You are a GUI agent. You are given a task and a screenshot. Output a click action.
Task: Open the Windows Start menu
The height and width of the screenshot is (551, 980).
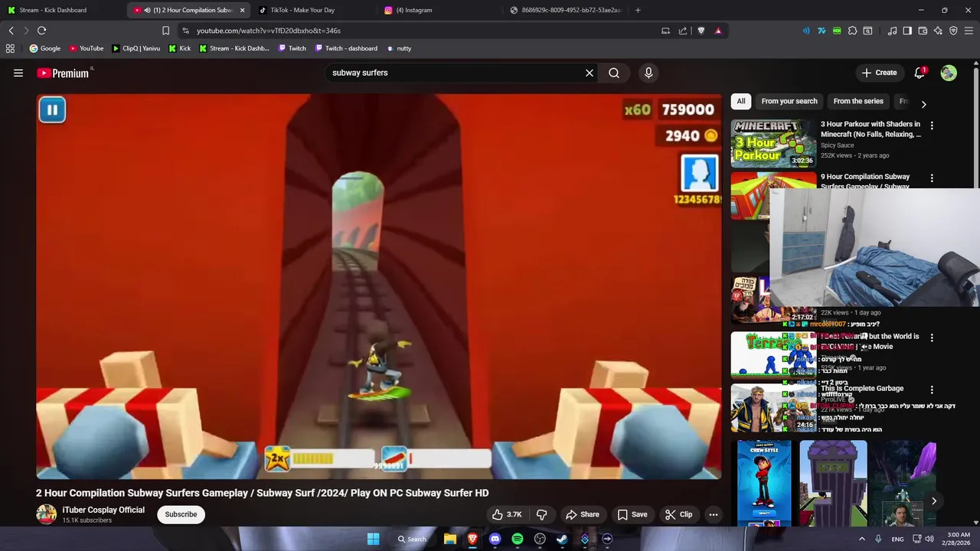(373, 539)
